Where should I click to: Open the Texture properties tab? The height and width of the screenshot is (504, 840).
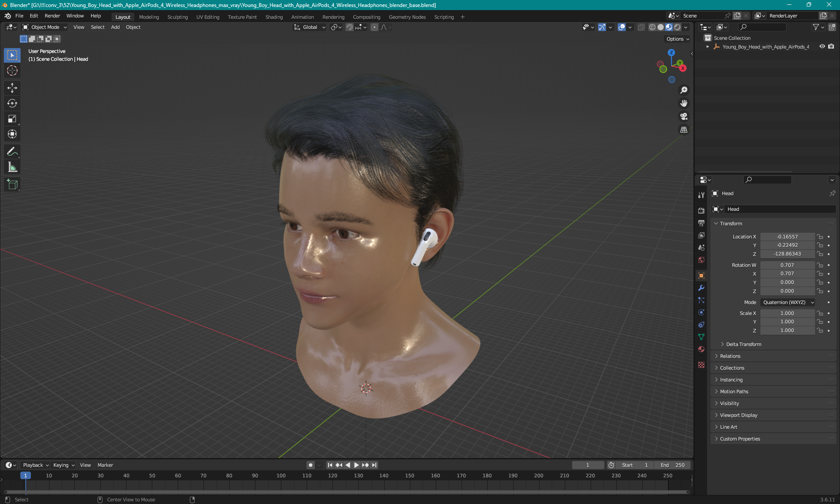point(701,365)
